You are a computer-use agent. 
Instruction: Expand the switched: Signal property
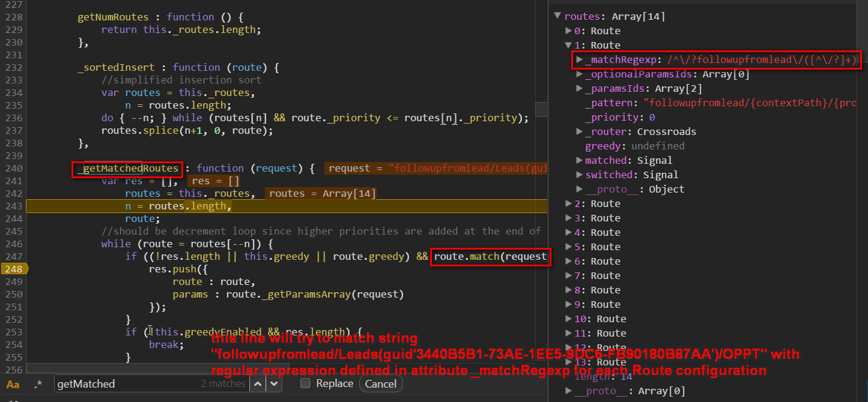point(580,175)
